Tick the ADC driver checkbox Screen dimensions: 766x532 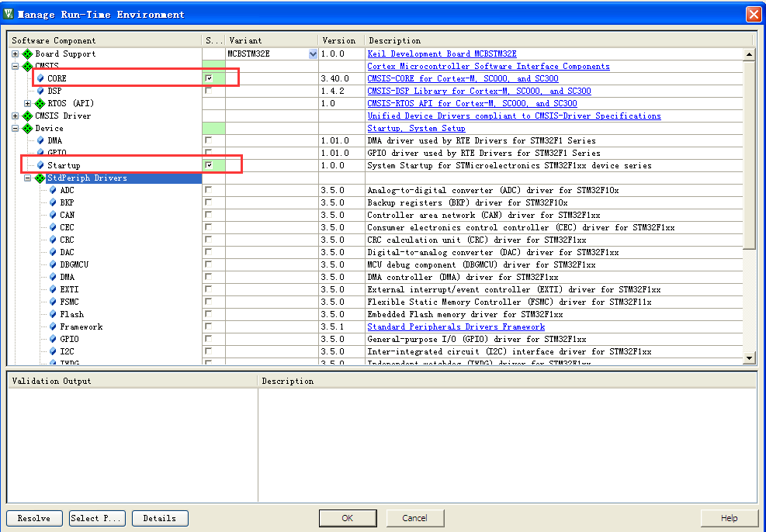209,189
